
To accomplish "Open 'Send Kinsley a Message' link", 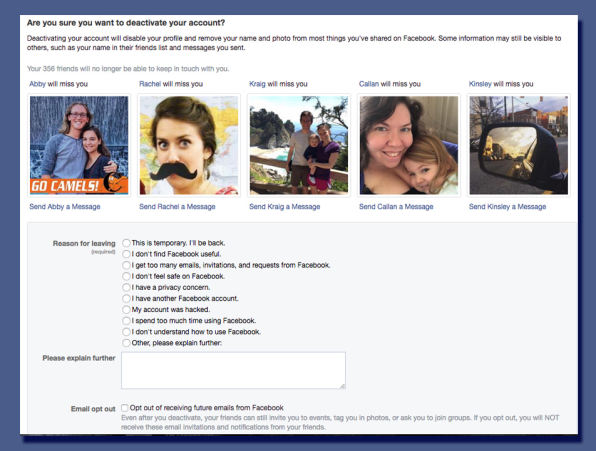I will pos(507,207).
